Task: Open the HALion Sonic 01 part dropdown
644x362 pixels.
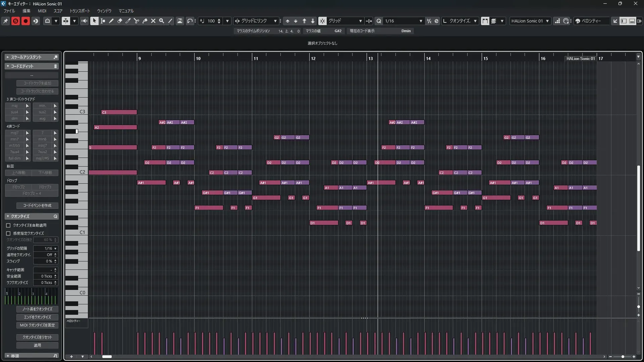Action: coord(547,21)
